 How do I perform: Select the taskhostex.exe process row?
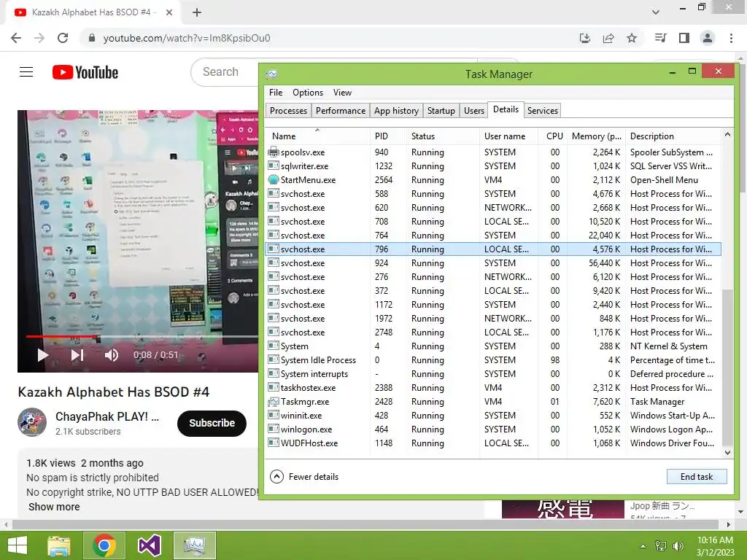tap(493, 388)
